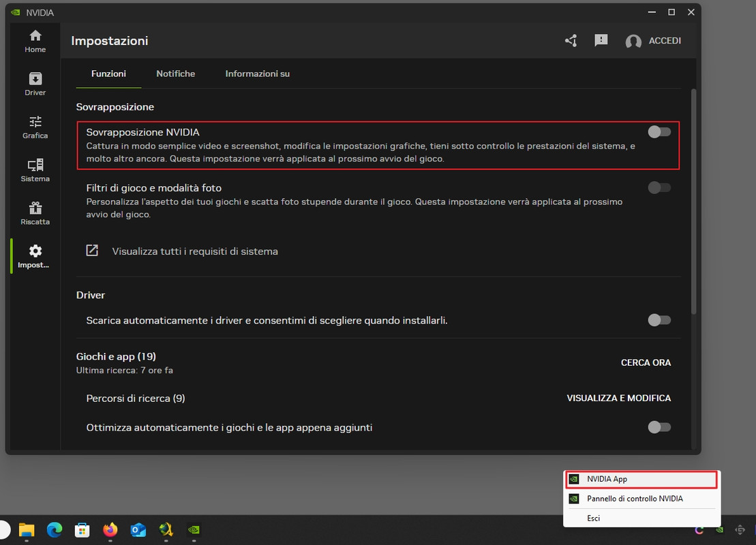The height and width of the screenshot is (545, 756).
Task: Click the share icon in header
Action: coord(571,40)
